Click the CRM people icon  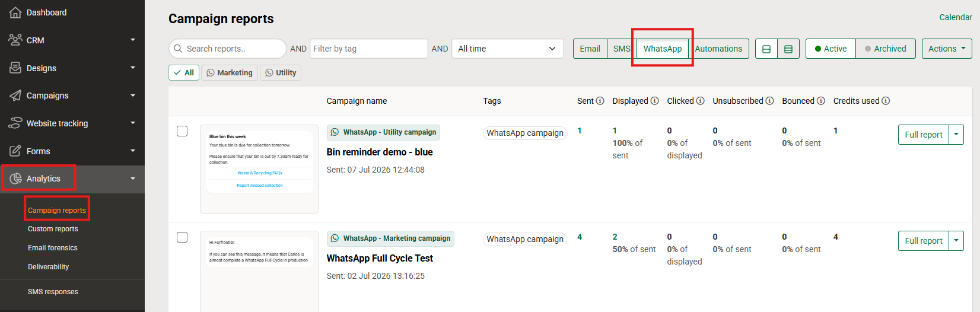(15, 40)
